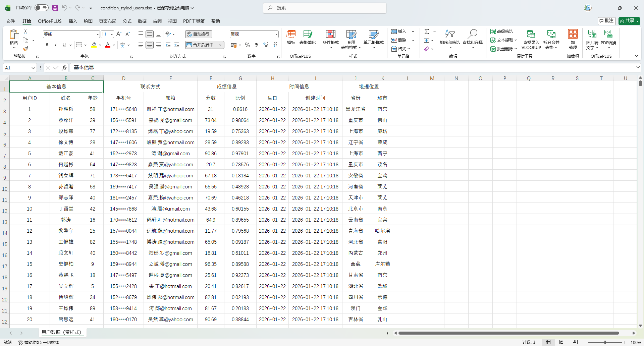Expand the number format combo box
The image size is (644, 346).
[276, 34]
